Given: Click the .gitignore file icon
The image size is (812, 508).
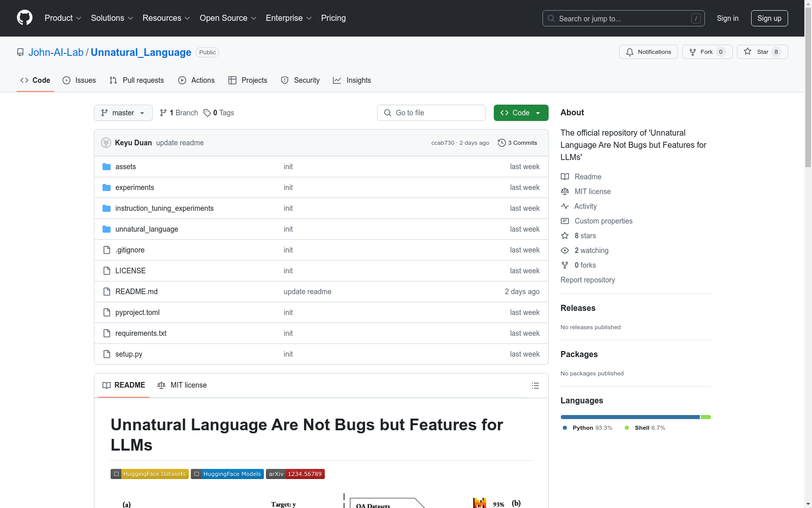Looking at the screenshot, I should [x=107, y=250].
